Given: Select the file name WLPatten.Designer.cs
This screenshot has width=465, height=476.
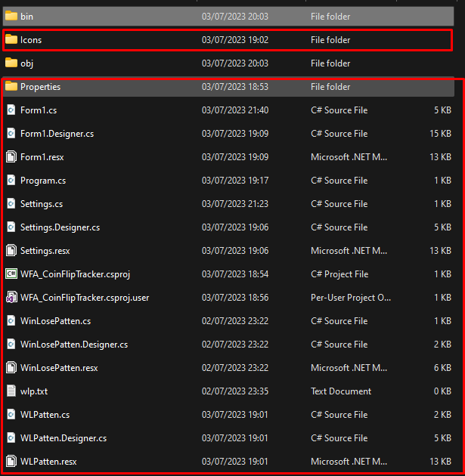Looking at the screenshot, I should pos(64,438).
